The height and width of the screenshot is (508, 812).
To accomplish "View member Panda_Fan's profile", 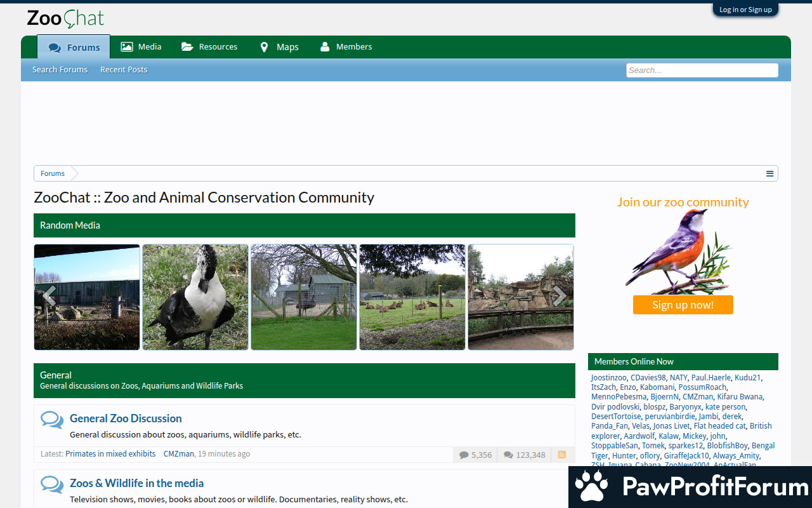I will point(610,426).
